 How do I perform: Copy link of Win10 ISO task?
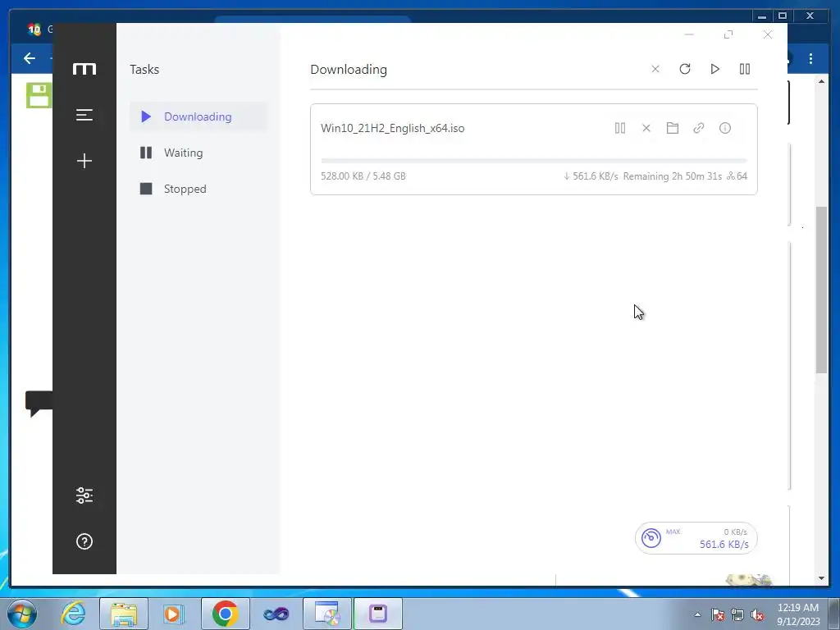(699, 128)
